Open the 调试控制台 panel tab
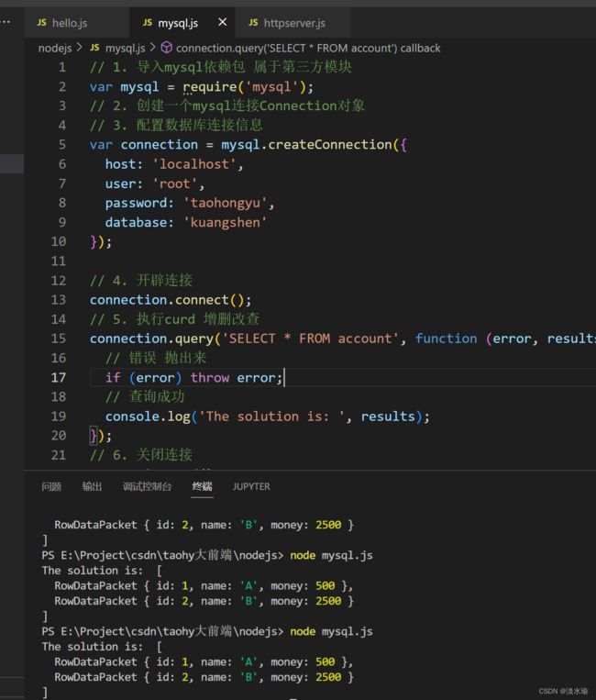Screen dimensions: 596x700 [x=147, y=486]
